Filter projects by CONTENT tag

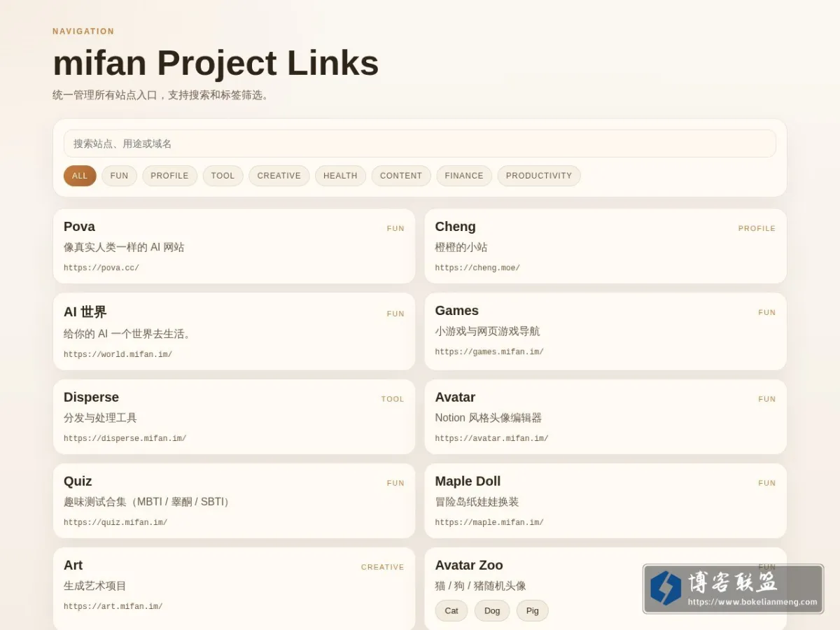(x=401, y=176)
